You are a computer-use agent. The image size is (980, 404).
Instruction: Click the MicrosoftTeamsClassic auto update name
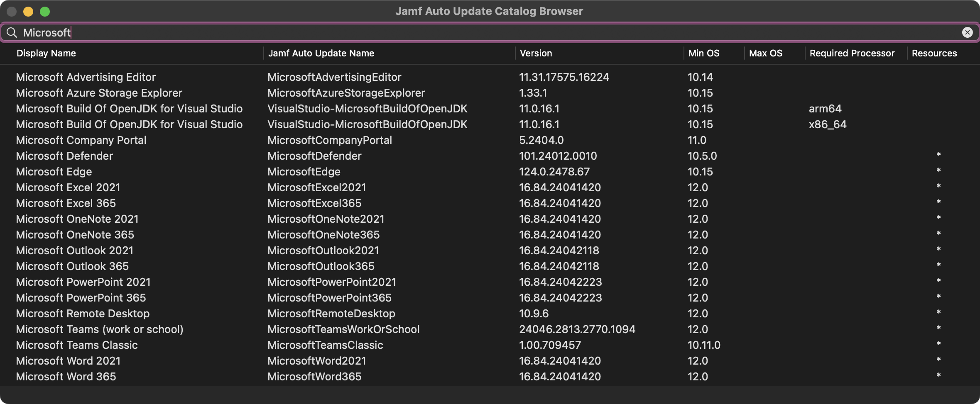click(x=325, y=345)
